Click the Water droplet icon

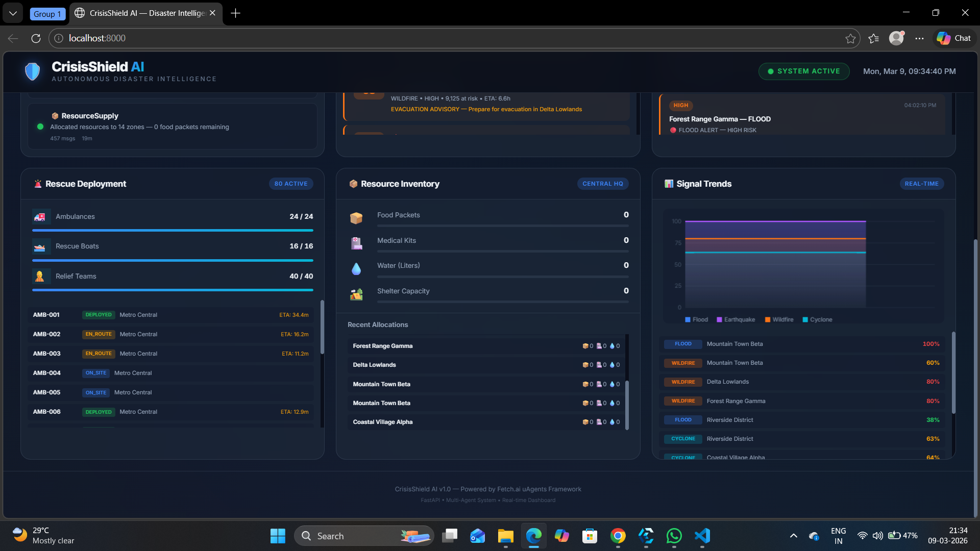pyautogui.click(x=356, y=269)
